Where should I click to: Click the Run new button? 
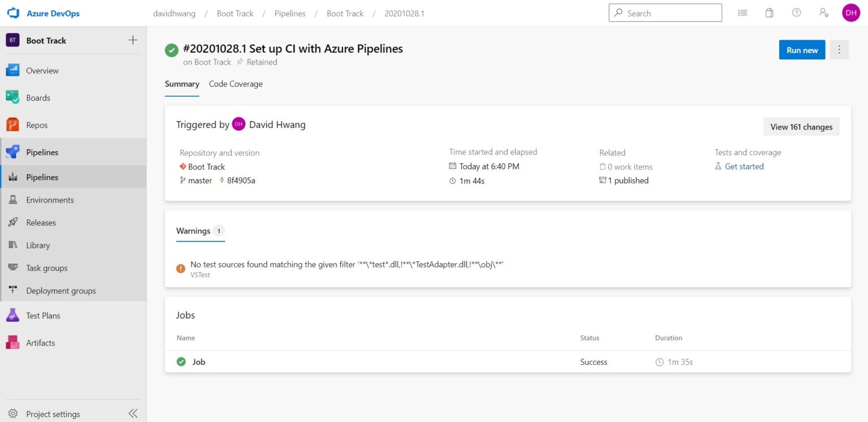tap(801, 50)
